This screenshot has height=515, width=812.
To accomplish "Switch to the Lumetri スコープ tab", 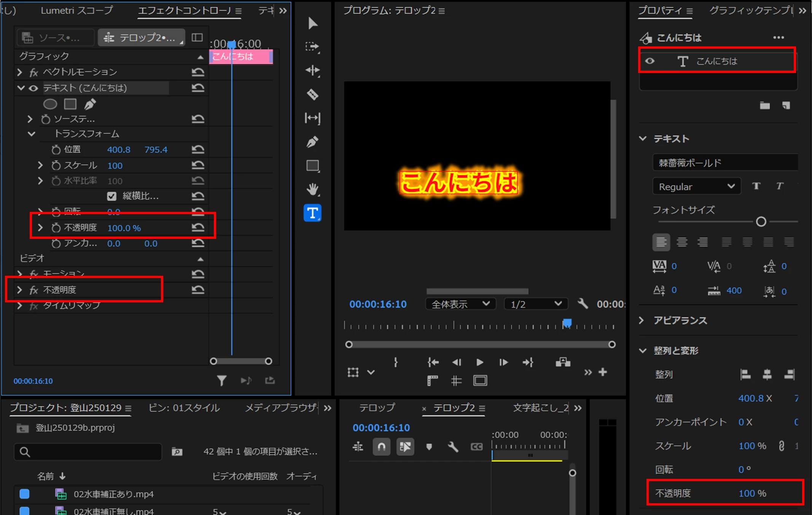I will pyautogui.click(x=76, y=10).
